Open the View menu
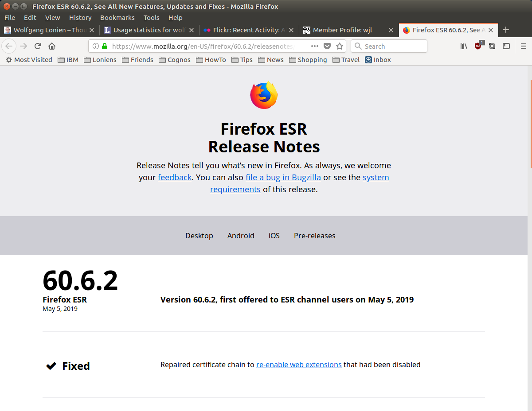 [52, 18]
